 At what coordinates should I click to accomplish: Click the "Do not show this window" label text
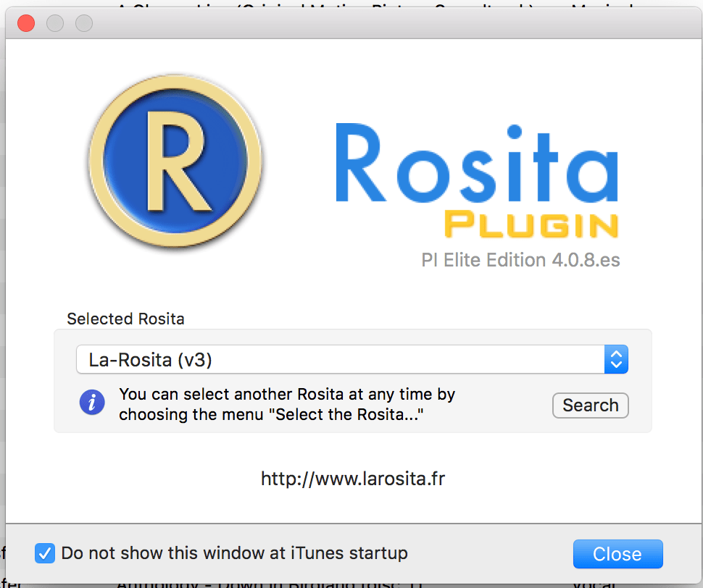pos(235,553)
